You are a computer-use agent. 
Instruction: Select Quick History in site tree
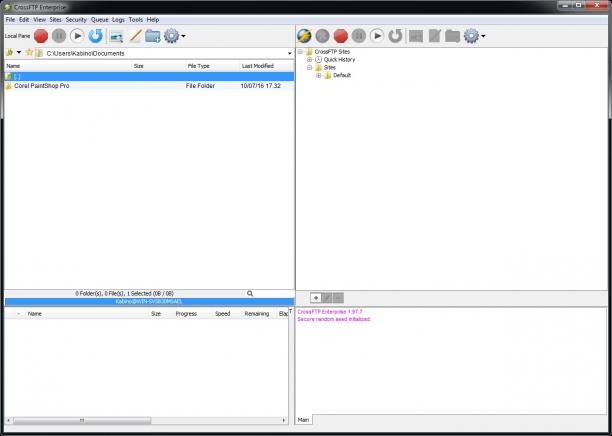pos(339,60)
